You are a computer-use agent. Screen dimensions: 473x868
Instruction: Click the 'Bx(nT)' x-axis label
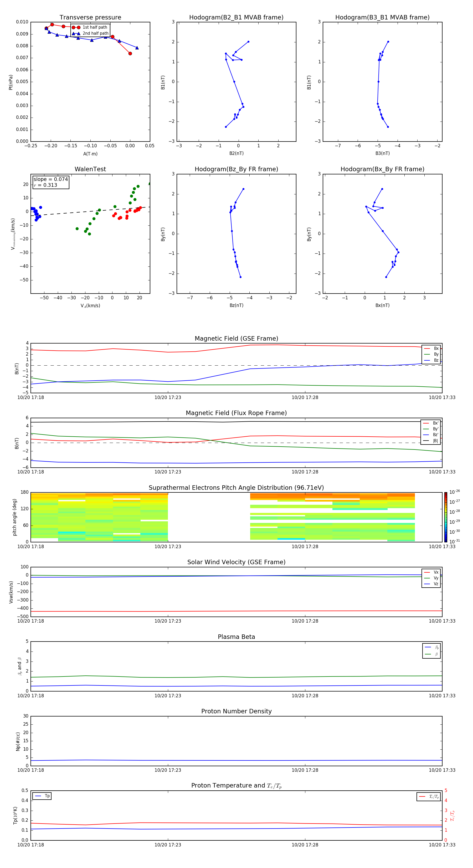click(x=382, y=305)
